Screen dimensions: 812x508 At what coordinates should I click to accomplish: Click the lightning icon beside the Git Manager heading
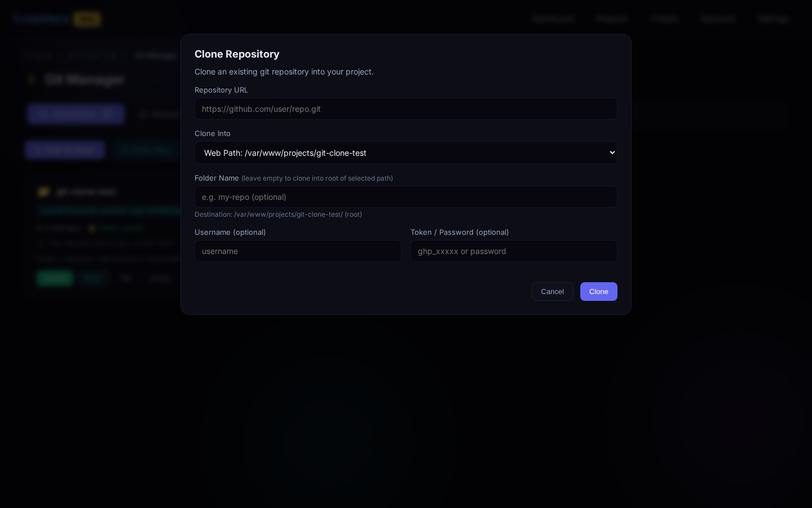coord(32,80)
